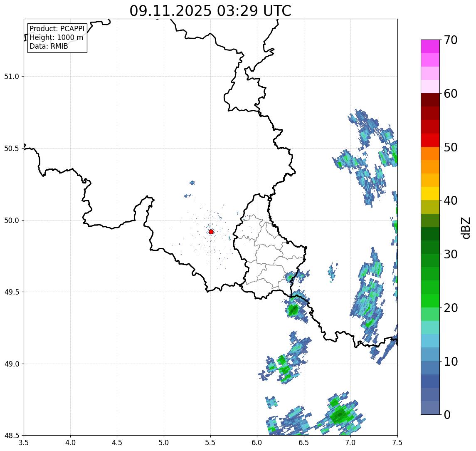Click the longitude tick label 4.5
The width and height of the screenshot is (476, 451).
point(117,443)
